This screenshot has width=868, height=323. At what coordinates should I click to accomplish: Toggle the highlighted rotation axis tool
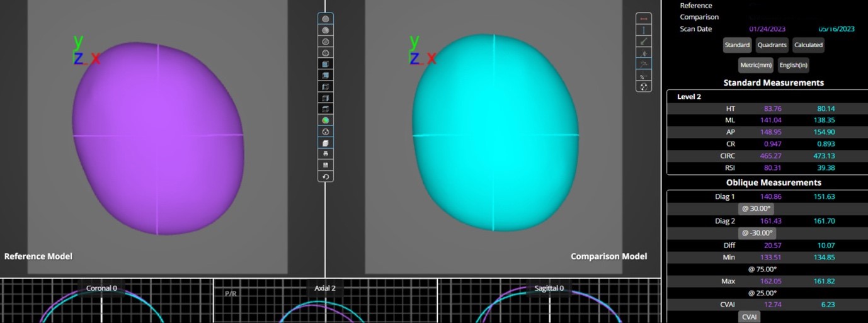point(643,64)
